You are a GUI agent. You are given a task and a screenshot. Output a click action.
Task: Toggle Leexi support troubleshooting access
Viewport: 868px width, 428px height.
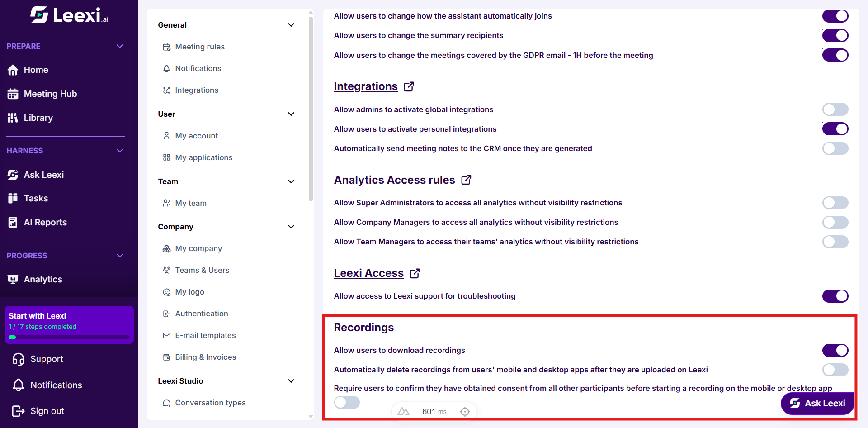click(x=835, y=296)
